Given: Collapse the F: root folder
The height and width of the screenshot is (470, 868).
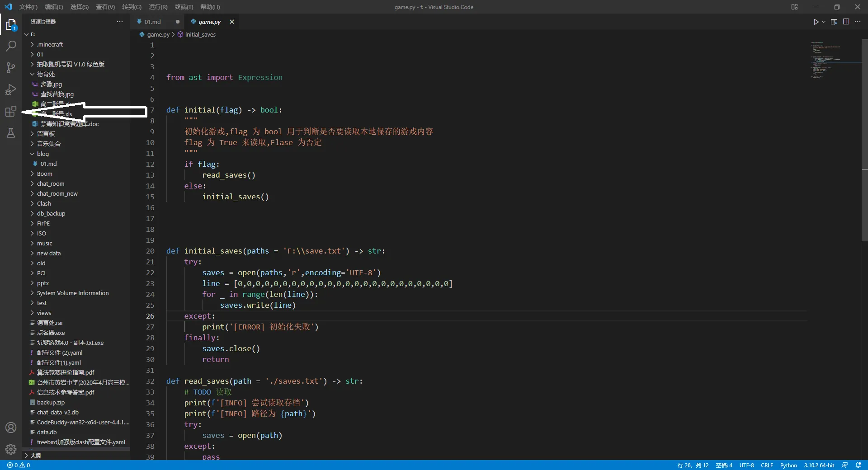Looking at the screenshot, I should (76, 34).
